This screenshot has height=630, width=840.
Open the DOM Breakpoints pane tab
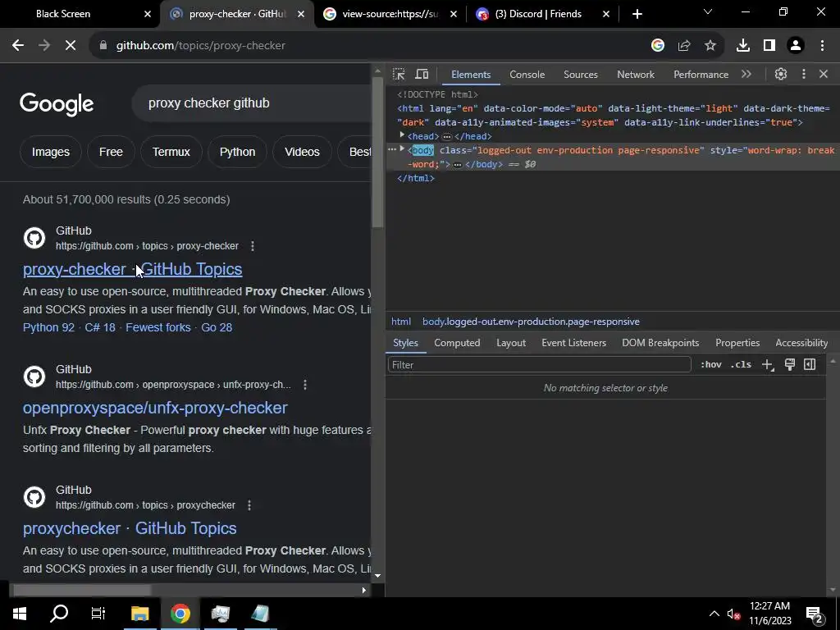click(x=660, y=343)
